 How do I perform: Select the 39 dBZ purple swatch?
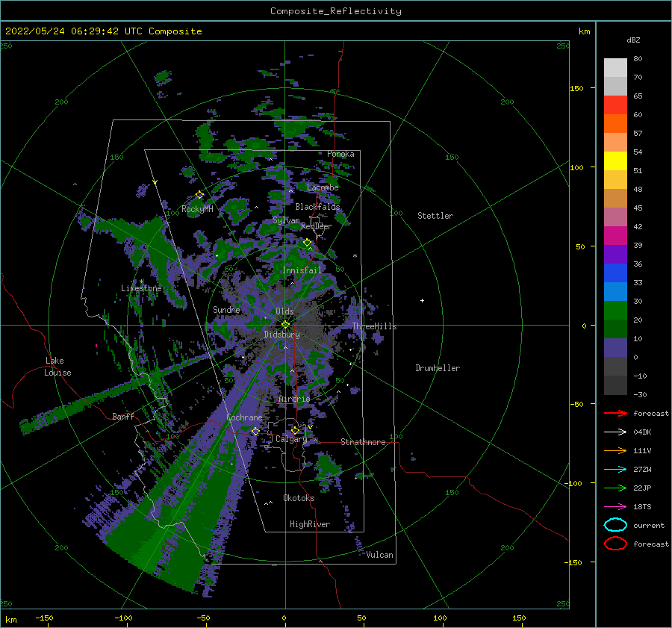(615, 254)
